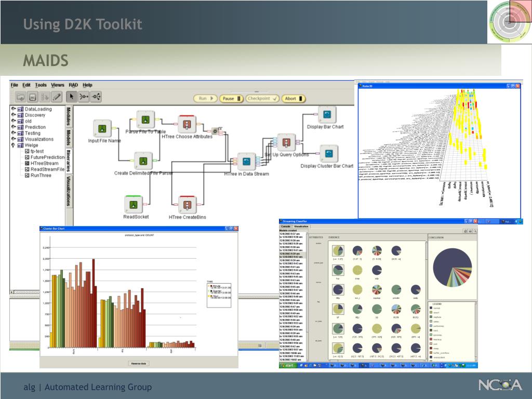Image resolution: width=532 pixels, height=399 pixels.
Task: Click the first toolbar icon left of the save icon
Action: click(x=20, y=97)
